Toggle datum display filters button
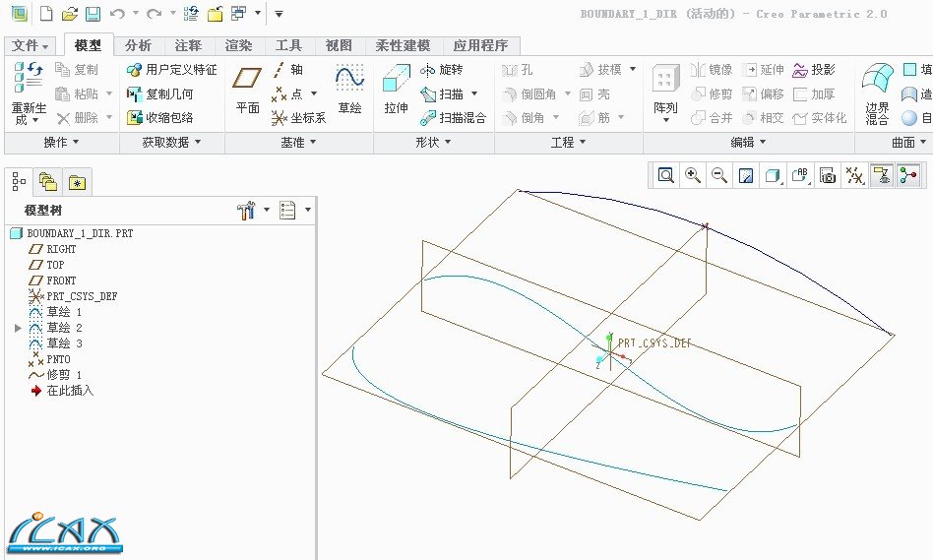Image resolution: width=933 pixels, height=560 pixels. pyautogui.click(x=854, y=175)
